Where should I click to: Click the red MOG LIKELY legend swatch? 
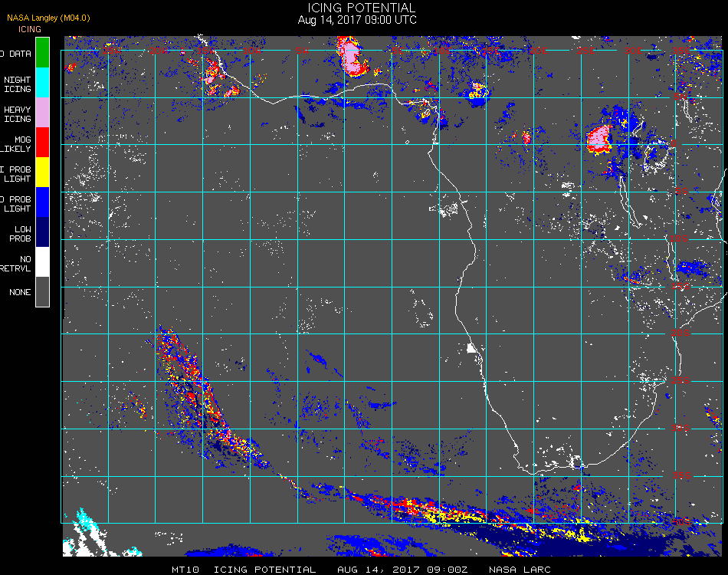(42, 143)
